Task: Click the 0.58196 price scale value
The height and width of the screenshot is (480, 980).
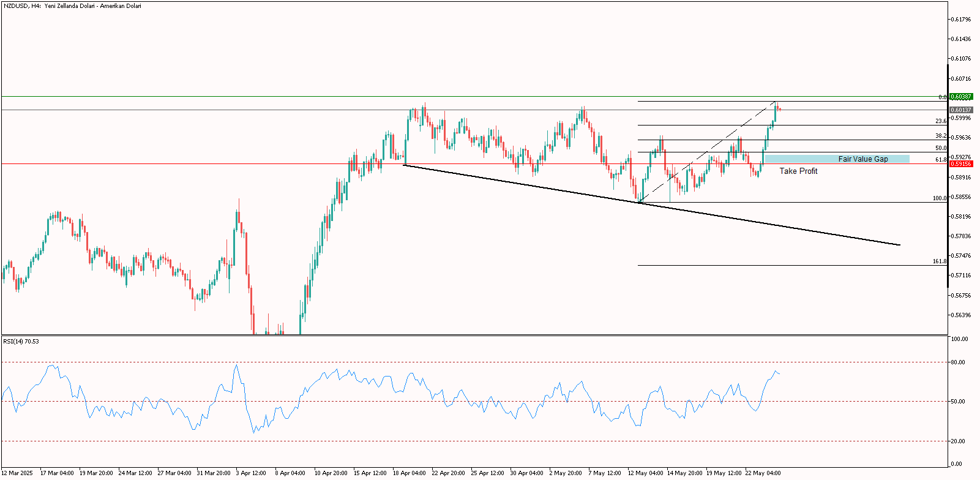Action: coord(961,217)
